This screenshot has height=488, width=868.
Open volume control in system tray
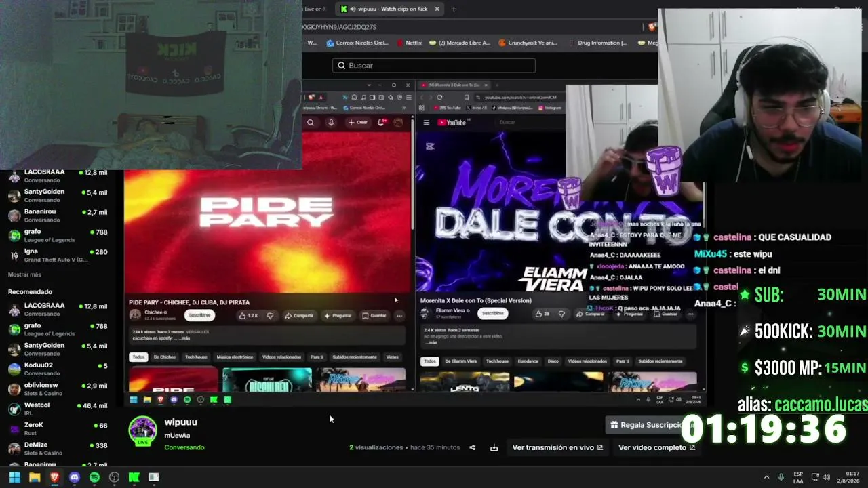826,477
